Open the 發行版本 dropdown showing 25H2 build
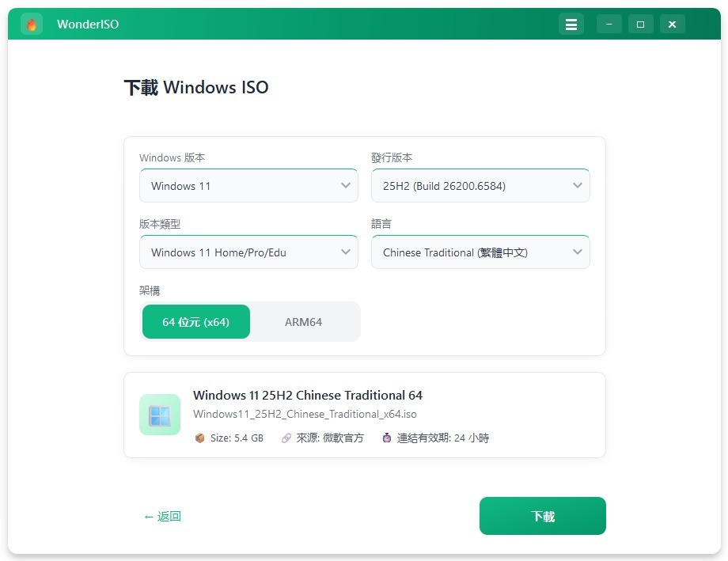Viewport: 728px width, 561px height. (x=480, y=186)
